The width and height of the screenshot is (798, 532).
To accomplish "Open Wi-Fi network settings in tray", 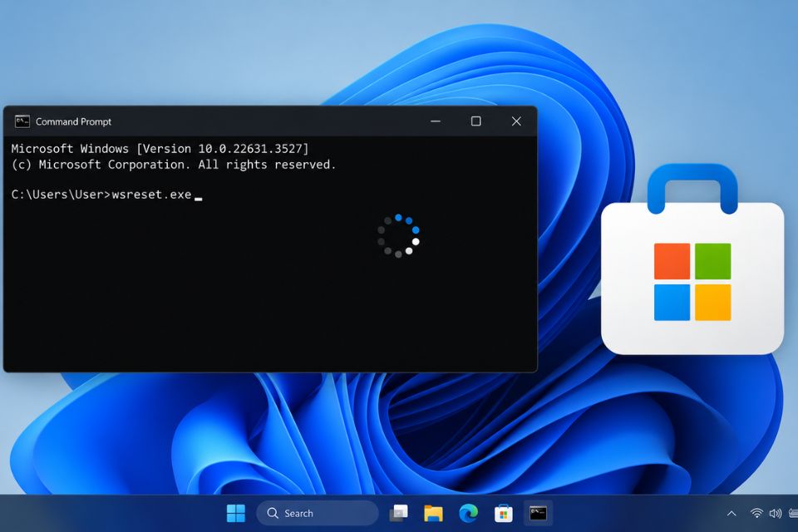I will [756, 513].
